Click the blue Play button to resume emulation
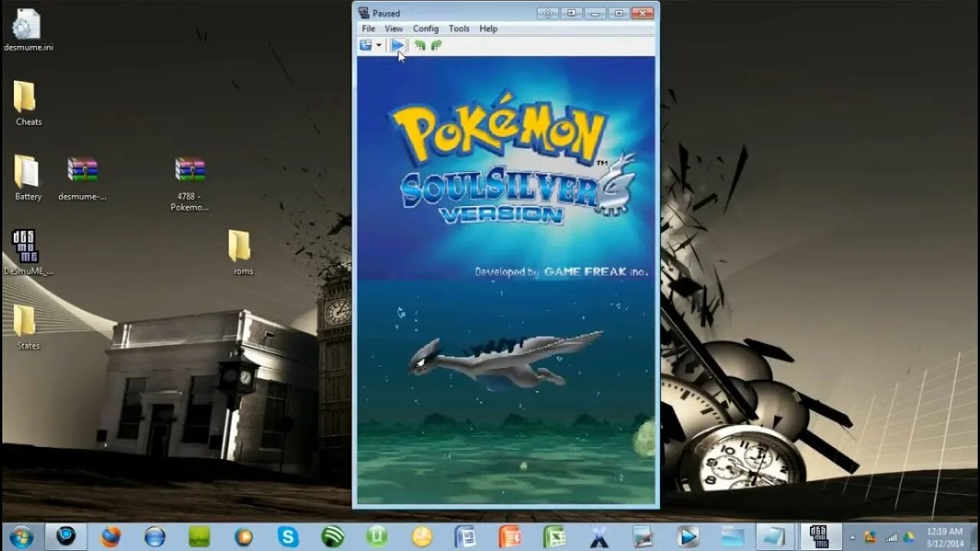This screenshot has height=551, width=980. tap(397, 45)
